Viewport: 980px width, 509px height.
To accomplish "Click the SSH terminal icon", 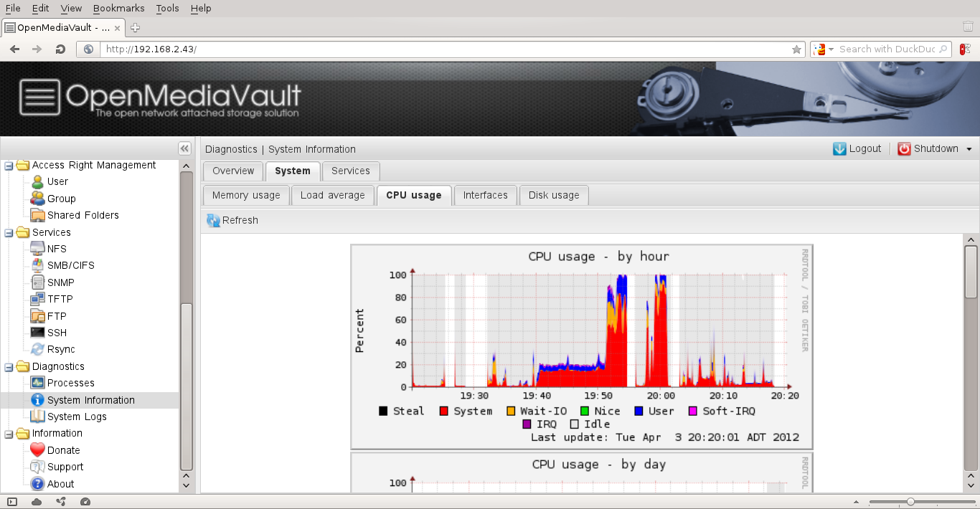I will [x=37, y=333].
